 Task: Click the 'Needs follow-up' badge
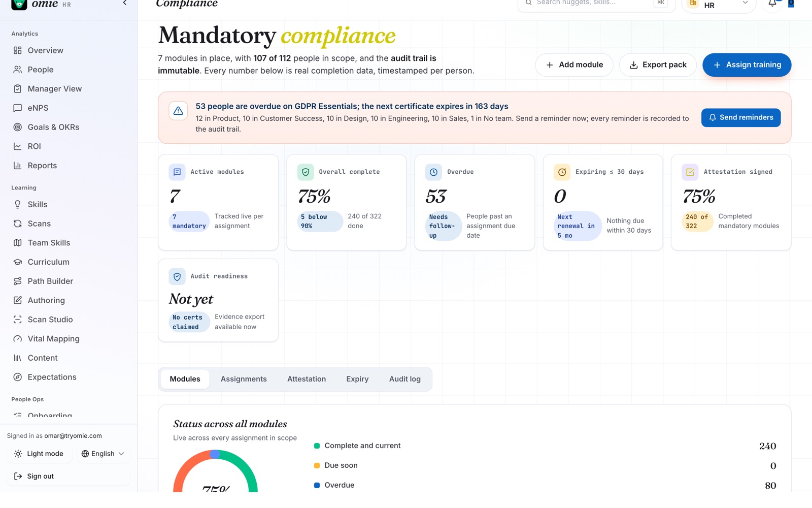pyautogui.click(x=443, y=226)
